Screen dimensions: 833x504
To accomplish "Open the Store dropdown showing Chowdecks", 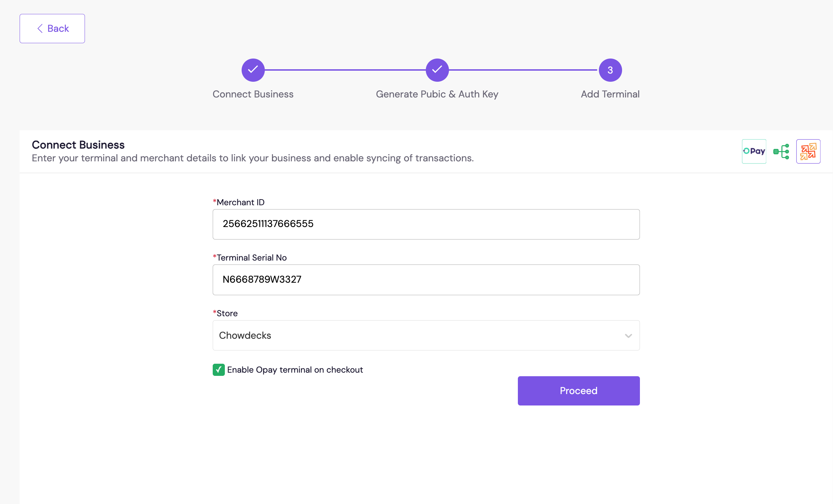I will pyautogui.click(x=418, y=336).
